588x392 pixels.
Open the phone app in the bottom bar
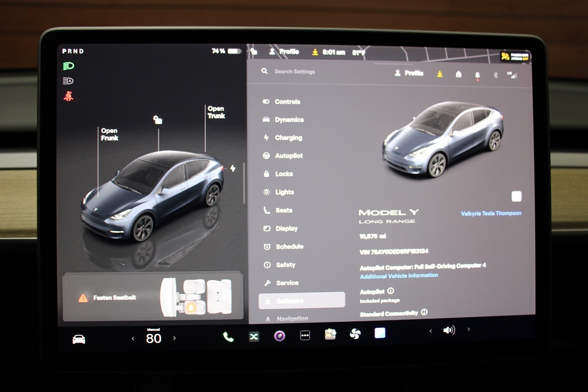pyautogui.click(x=228, y=336)
